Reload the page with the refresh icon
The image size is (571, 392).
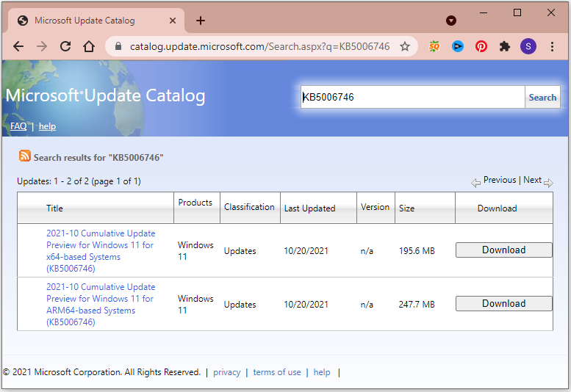point(65,46)
